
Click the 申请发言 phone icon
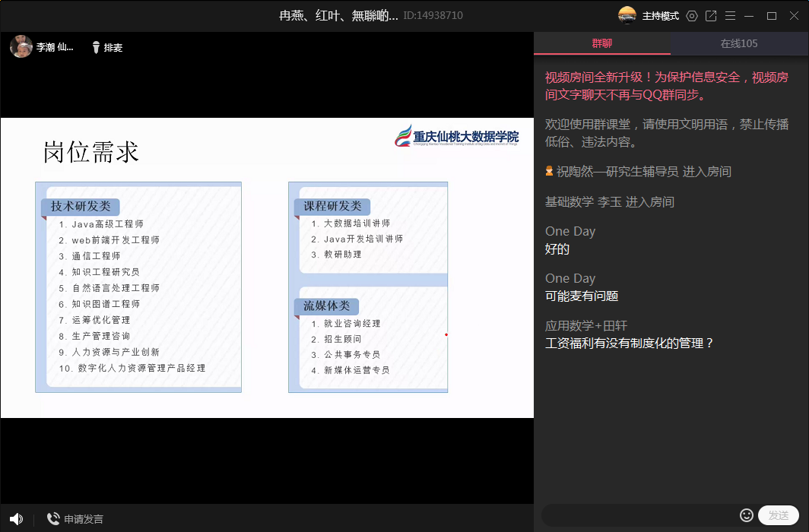(53, 519)
